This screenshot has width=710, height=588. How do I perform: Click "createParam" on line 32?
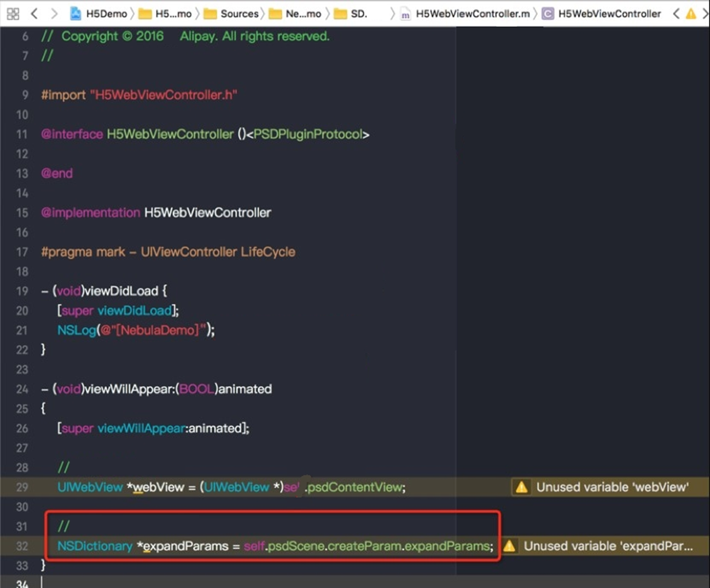point(364,546)
